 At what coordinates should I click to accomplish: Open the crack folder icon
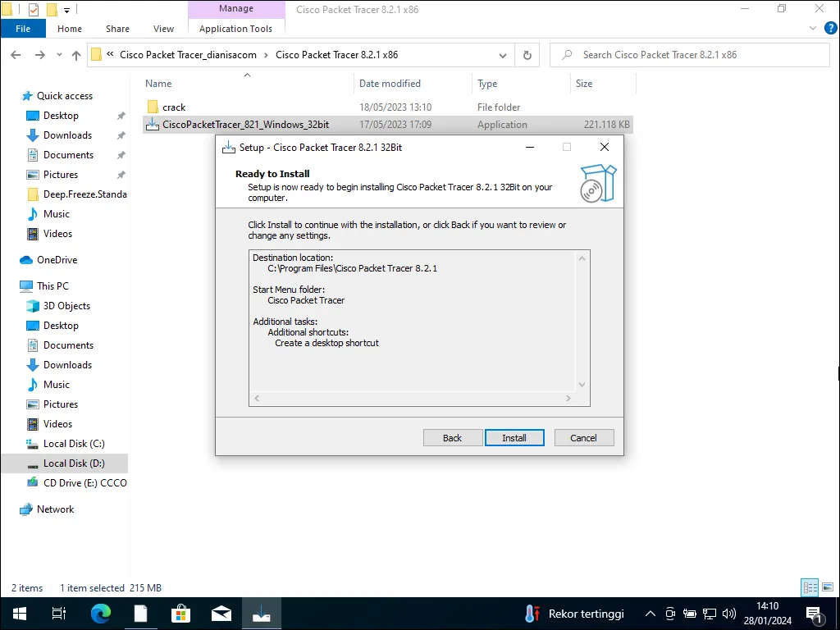pos(153,107)
